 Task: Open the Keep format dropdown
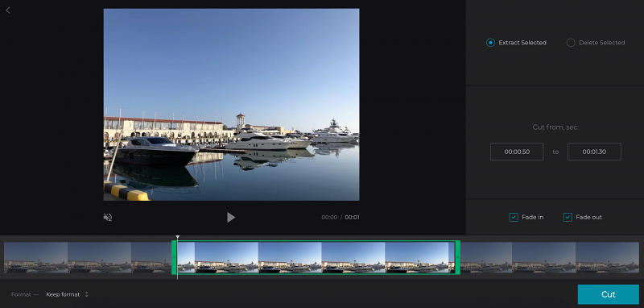click(x=67, y=294)
